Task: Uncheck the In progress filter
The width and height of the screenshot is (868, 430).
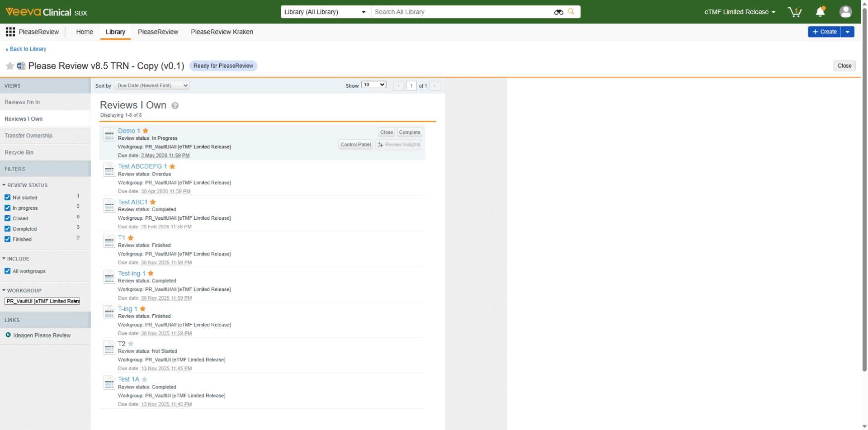Action: (8, 208)
